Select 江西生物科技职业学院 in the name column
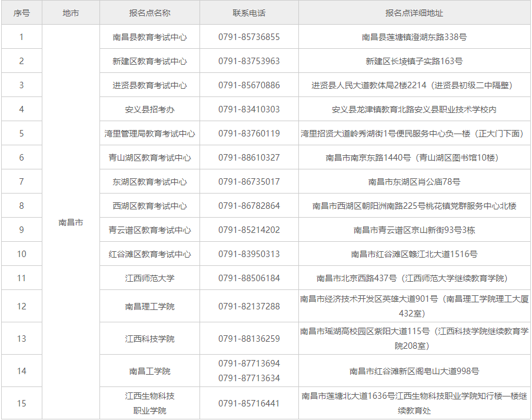The height and width of the screenshot is (420, 532). [x=151, y=399]
